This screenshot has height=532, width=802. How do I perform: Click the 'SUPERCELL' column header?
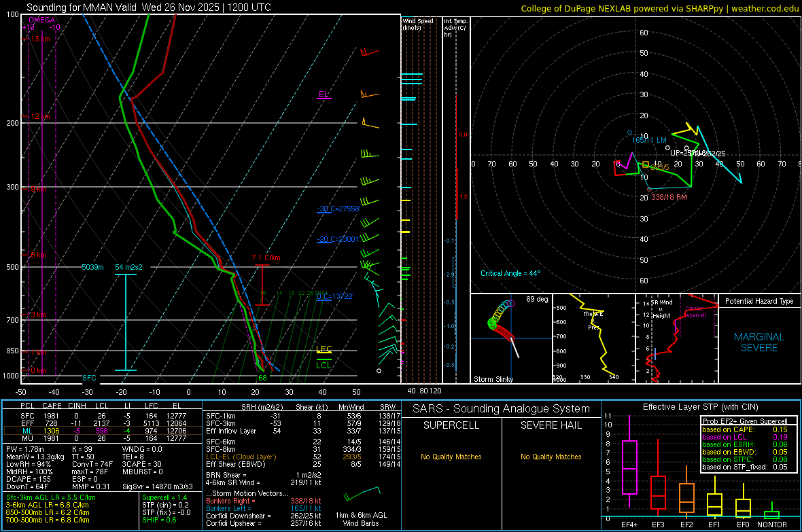tap(451, 425)
